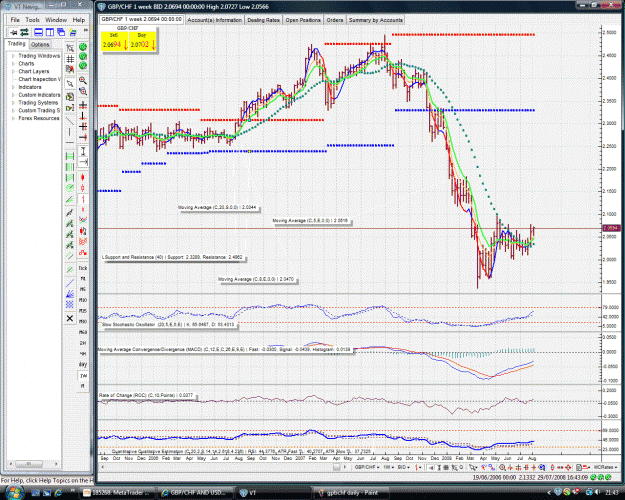625x500 pixels.
Task: Select the horizontal line tool
Action: click(70, 142)
